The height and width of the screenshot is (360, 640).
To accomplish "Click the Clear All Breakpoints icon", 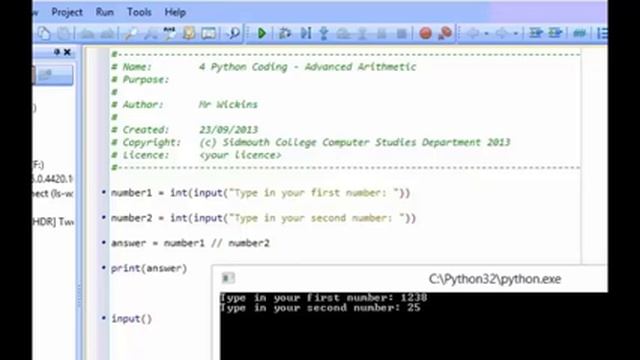I will pyautogui.click(x=445, y=33).
